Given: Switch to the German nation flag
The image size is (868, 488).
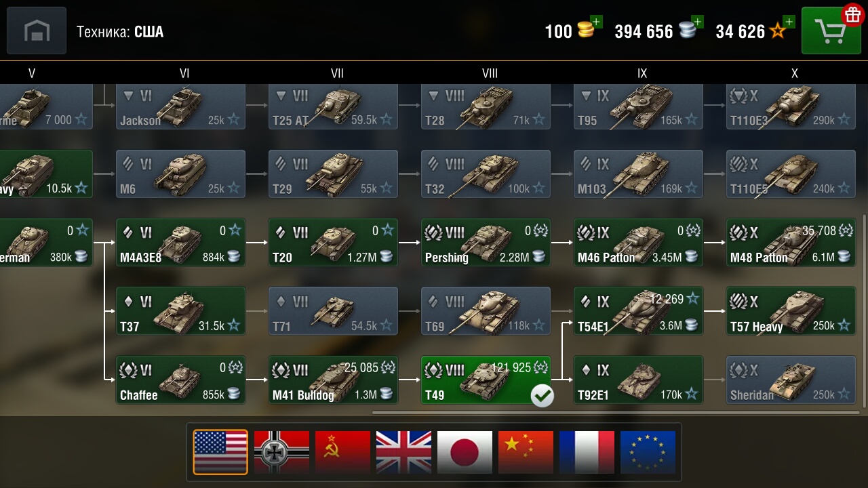Looking at the screenshot, I should pos(281,452).
